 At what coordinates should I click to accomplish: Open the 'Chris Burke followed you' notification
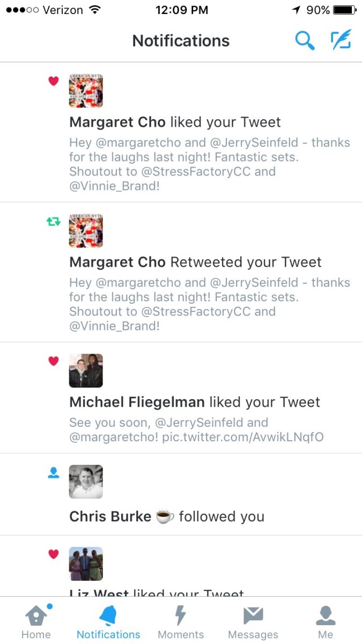pos(181,494)
